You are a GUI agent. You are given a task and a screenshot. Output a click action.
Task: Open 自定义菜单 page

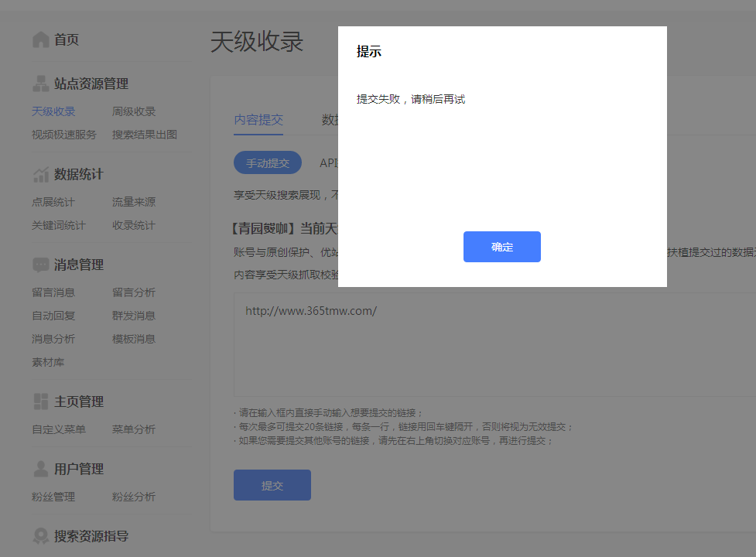(x=59, y=429)
